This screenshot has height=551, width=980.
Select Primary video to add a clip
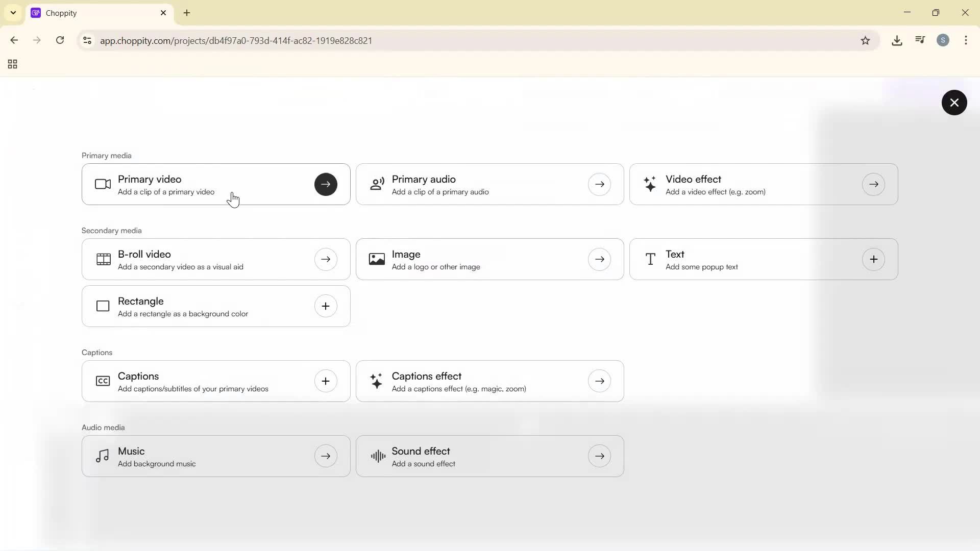215,184
